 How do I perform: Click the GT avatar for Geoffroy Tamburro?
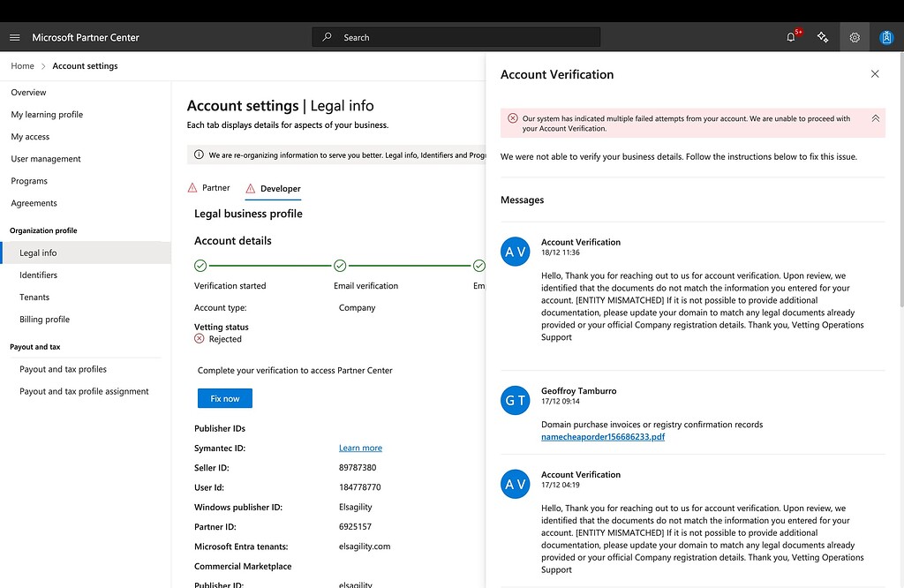pyautogui.click(x=515, y=400)
